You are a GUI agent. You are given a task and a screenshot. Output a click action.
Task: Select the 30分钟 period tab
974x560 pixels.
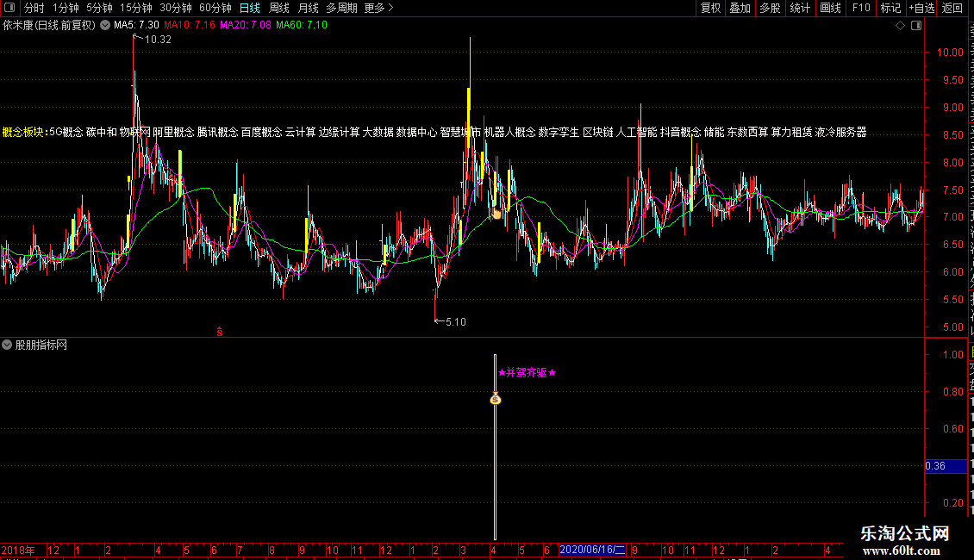176,8
